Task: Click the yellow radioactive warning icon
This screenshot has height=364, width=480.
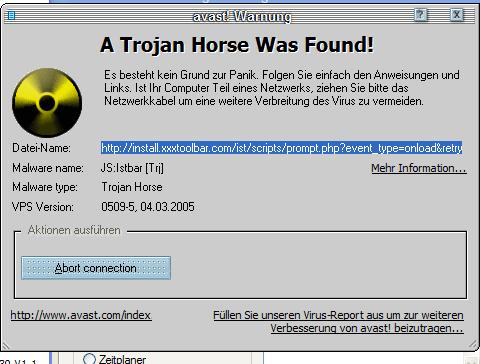Action: click(47, 103)
